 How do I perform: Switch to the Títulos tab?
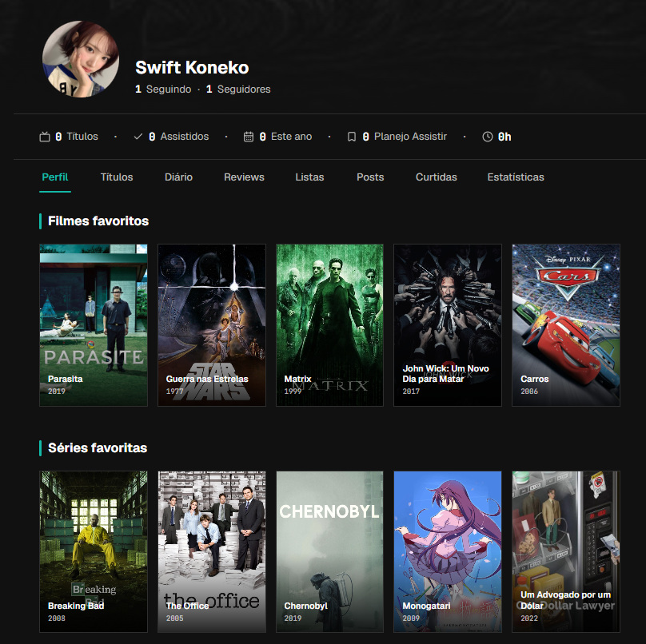117,177
